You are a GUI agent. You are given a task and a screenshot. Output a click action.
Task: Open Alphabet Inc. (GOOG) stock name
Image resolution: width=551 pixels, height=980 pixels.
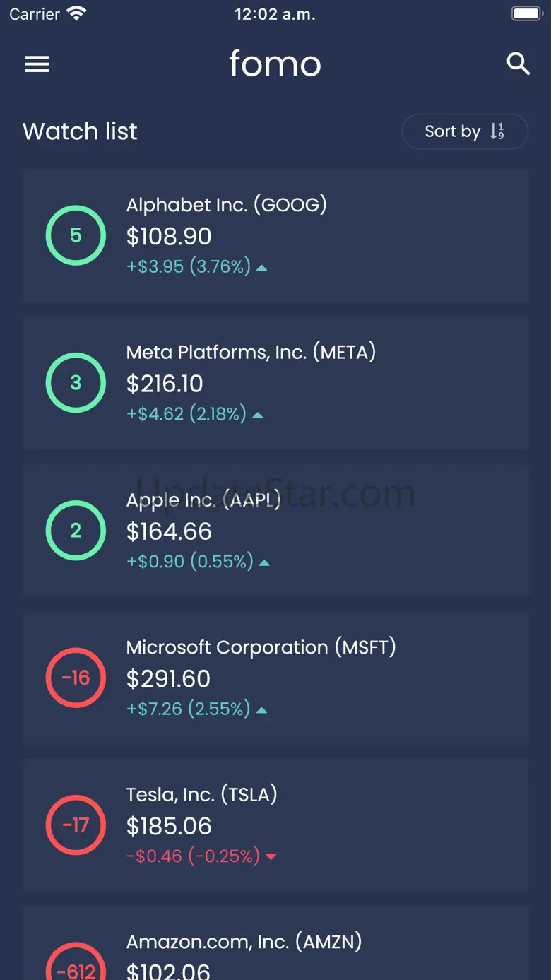226,205
